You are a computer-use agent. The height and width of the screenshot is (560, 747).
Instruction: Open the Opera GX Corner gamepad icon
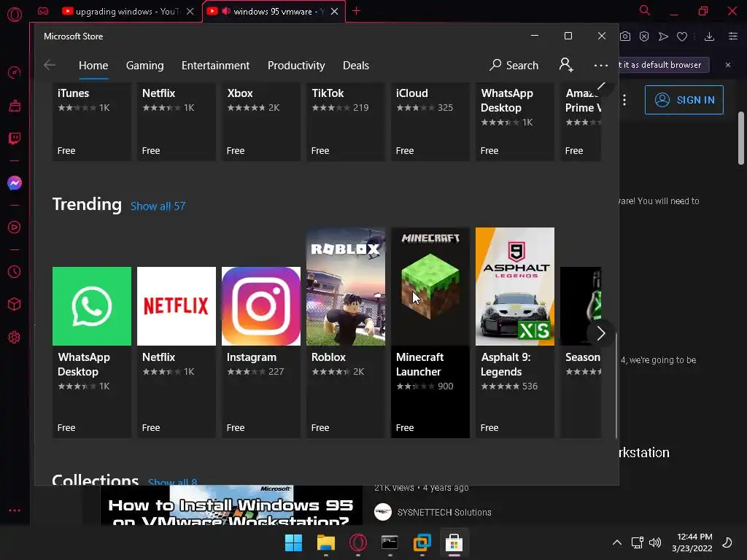43,11
